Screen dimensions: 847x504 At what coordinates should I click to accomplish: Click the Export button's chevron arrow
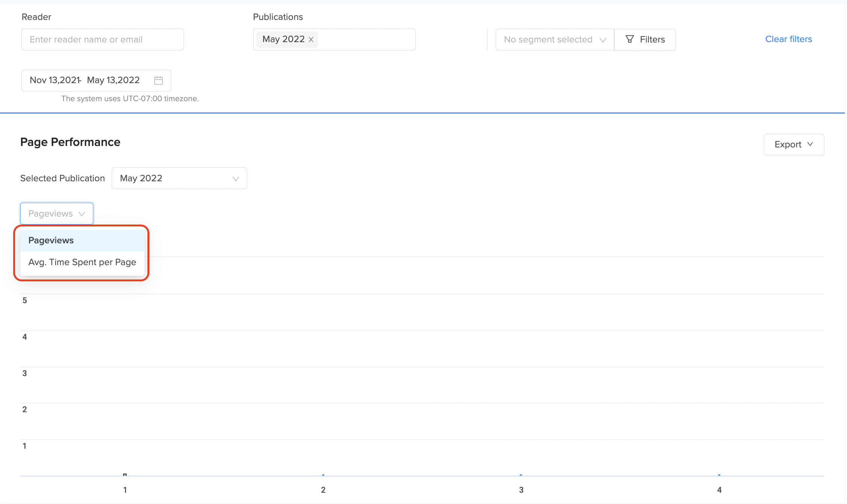pos(811,144)
